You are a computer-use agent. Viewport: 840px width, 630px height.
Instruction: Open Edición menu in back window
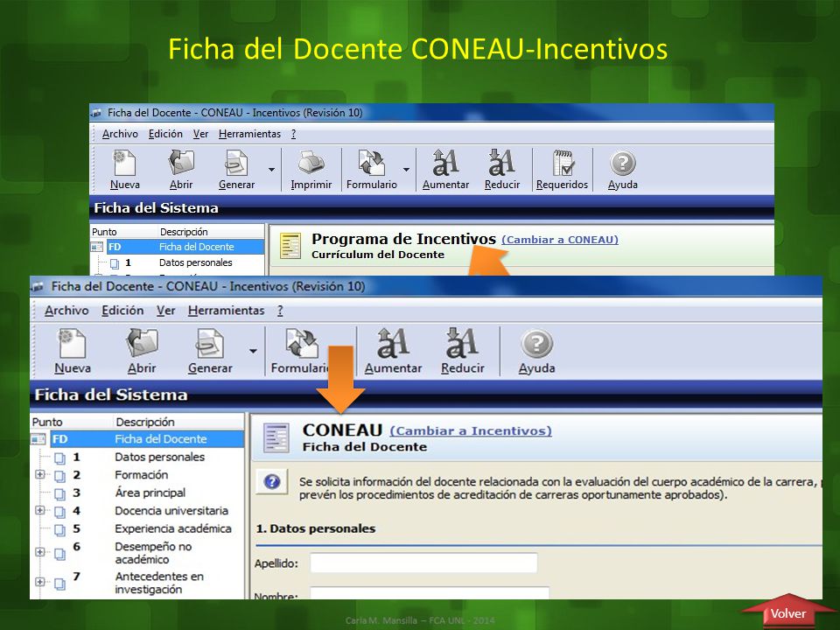(165, 134)
